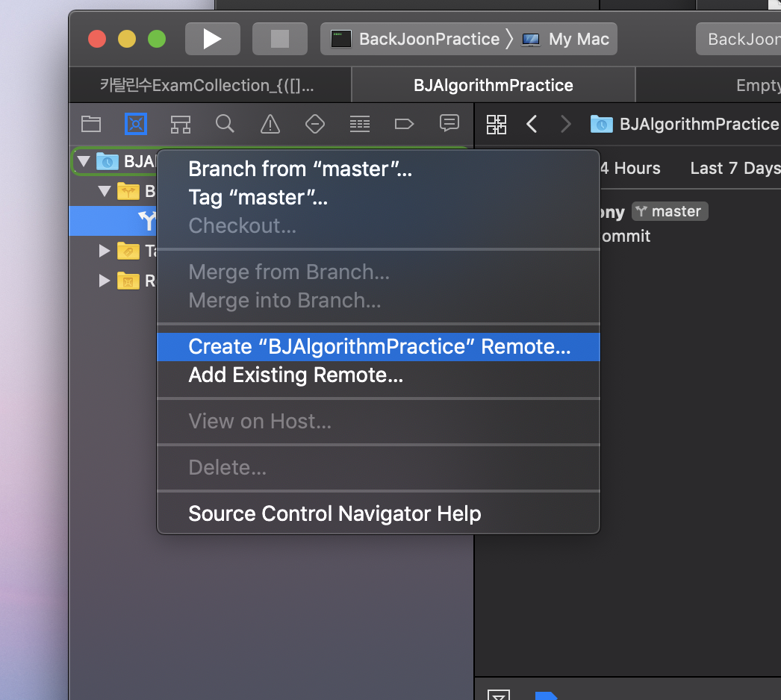Stop the running scheme with the Stop button
Image resolution: width=781 pixels, height=700 pixels.
[x=279, y=39]
